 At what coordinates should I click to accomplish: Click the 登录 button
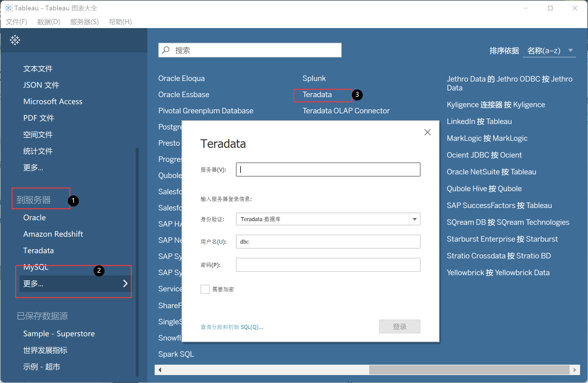399,326
